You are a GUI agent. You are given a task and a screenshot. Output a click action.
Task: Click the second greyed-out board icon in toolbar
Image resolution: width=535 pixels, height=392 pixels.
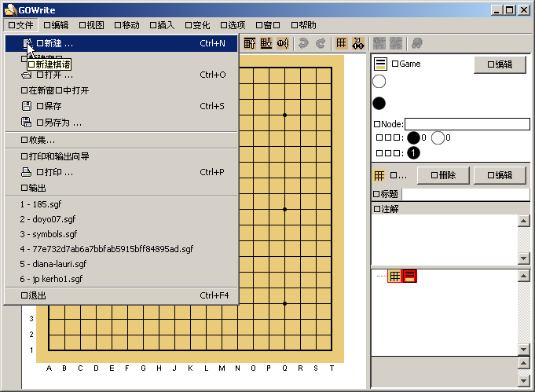[396, 43]
